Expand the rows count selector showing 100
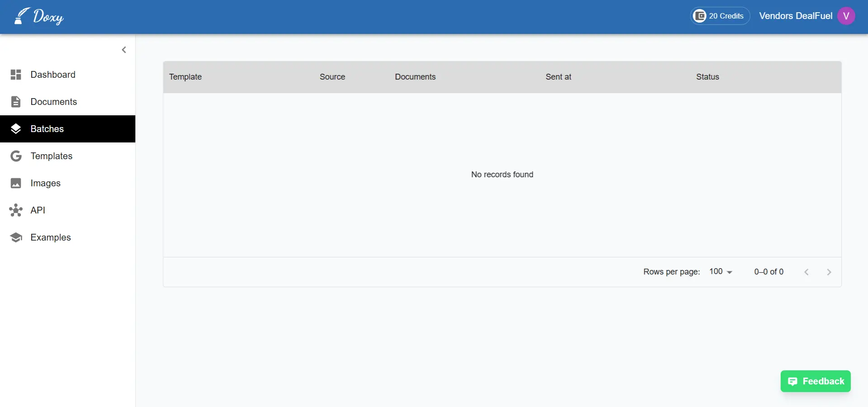The image size is (868, 407). click(x=720, y=271)
